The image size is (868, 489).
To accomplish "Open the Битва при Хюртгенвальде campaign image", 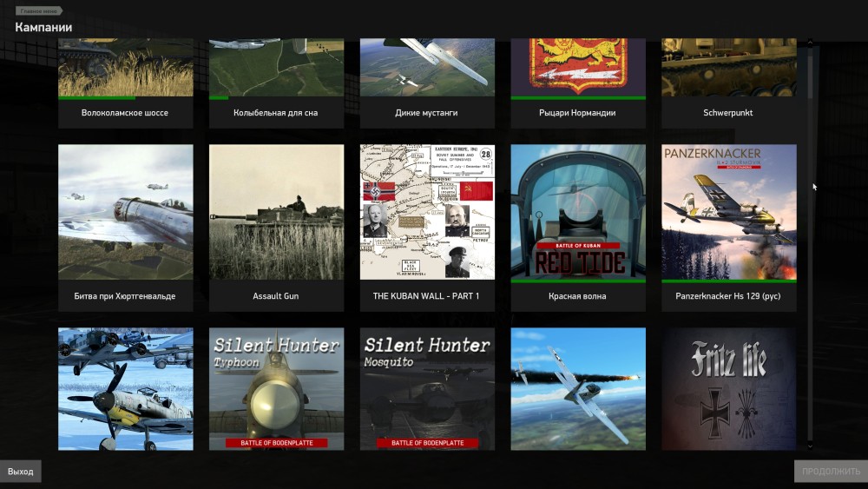I will pos(126,212).
